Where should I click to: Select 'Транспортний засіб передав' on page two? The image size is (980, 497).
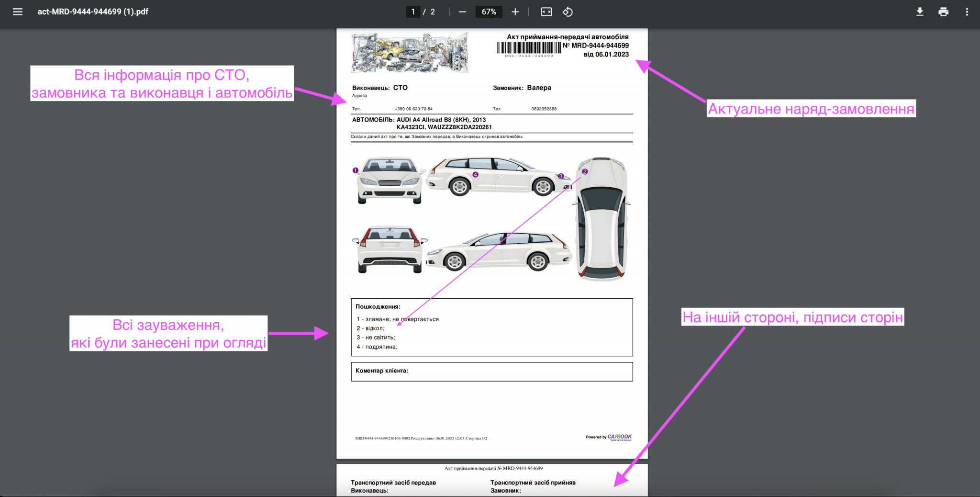click(393, 483)
